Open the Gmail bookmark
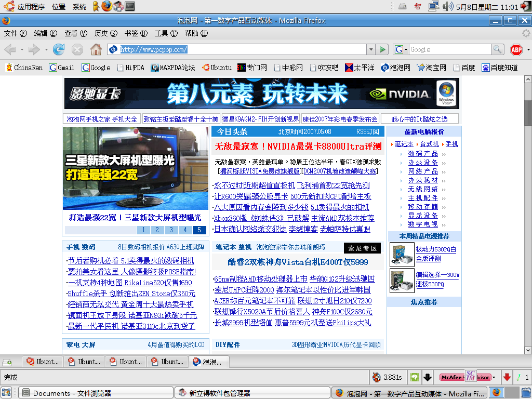Screen dimensions: 532x399 tap(61, 68)
